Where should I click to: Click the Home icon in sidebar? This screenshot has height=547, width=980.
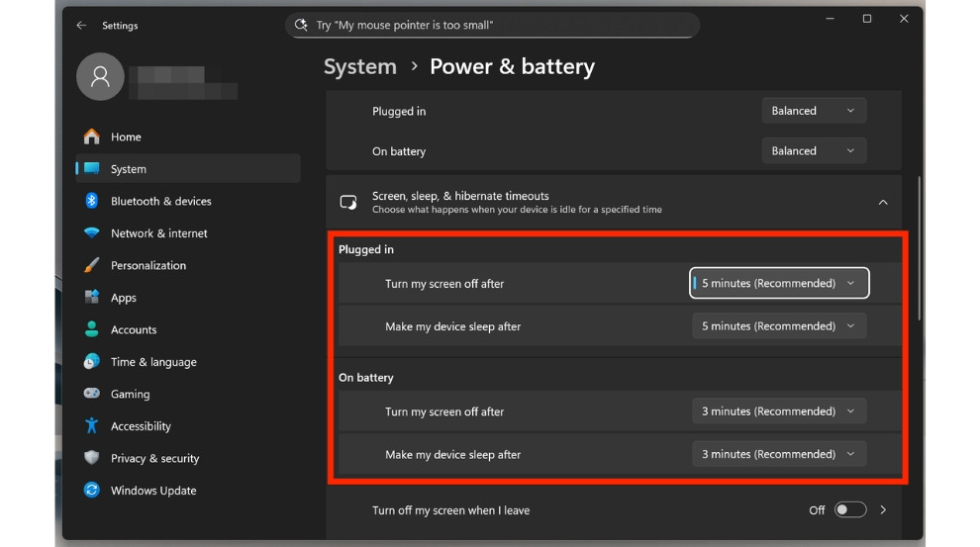pyautogui.click(x=92, y=137)
